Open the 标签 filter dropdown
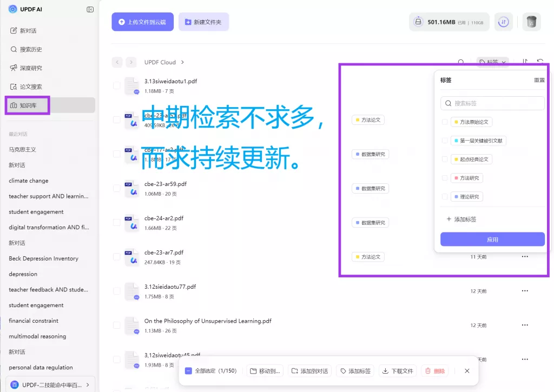The height and width of the screenshot is (392, 554). pos(492,62)
